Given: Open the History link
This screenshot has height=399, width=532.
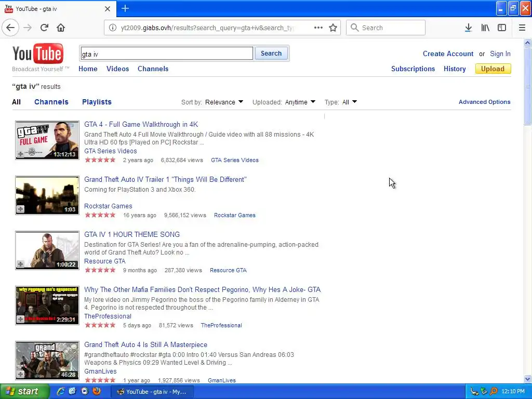Looking at the screenshot, I should tap(455, 69).
